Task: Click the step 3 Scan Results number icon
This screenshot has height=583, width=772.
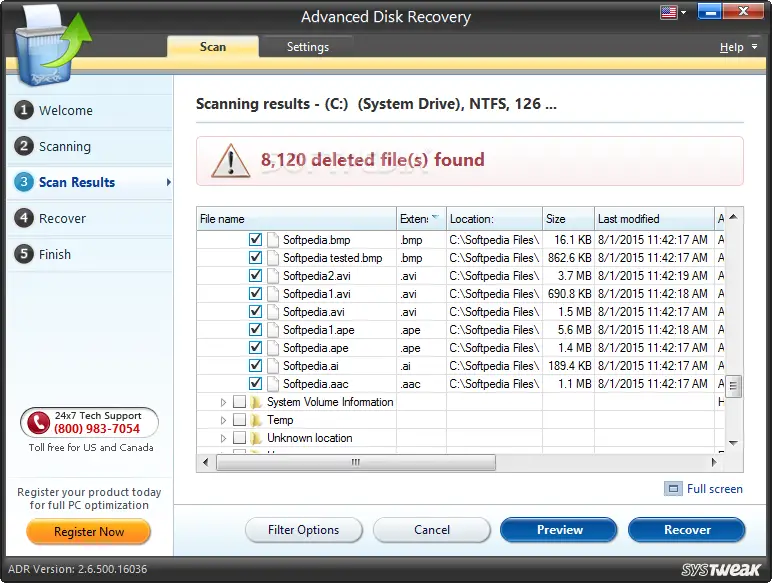Action: pyautogui.click(x=24, y=182)
